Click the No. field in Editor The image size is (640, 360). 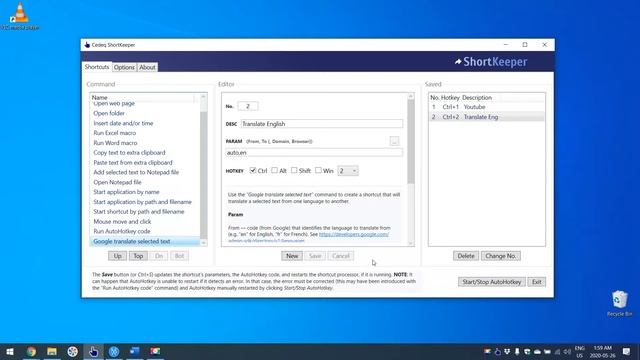click(x=247, y=106)
